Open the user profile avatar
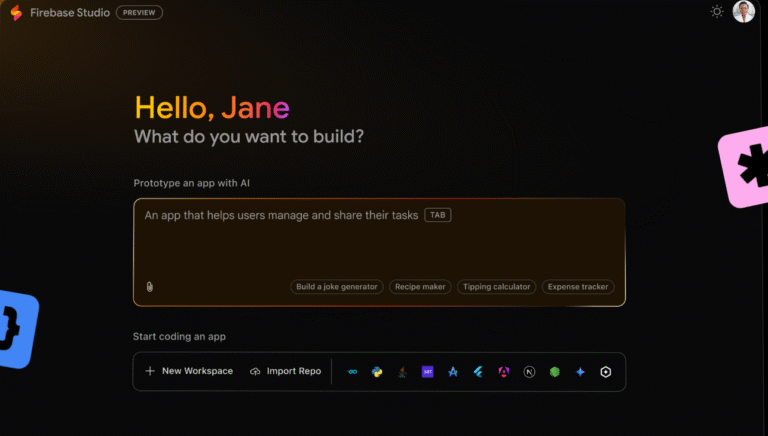The image size is (768, 436). click(x=744, y=11)
